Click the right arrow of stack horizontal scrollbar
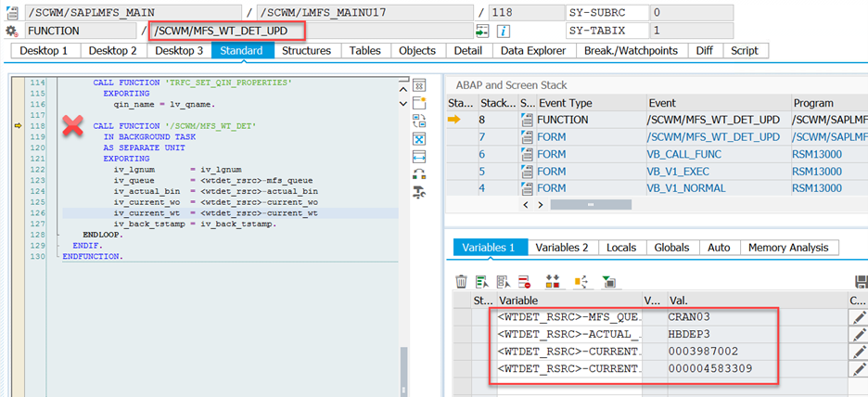 coord(541,205)
